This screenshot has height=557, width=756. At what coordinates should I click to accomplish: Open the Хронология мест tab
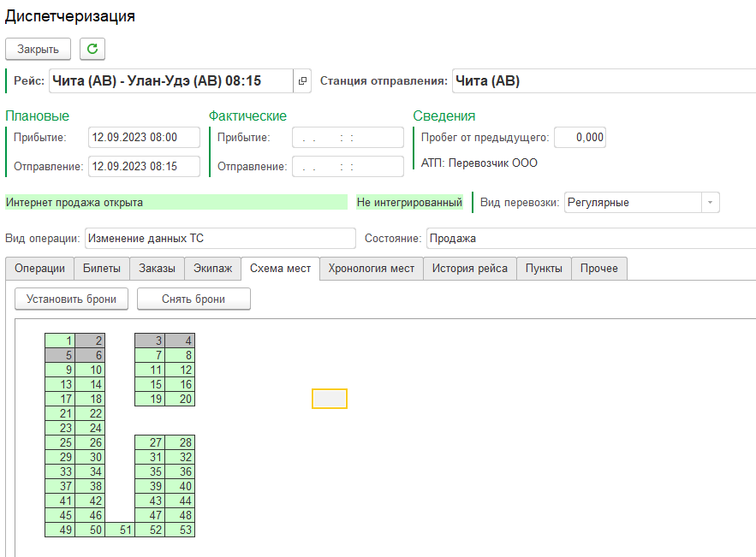click(x=371, y=269)
